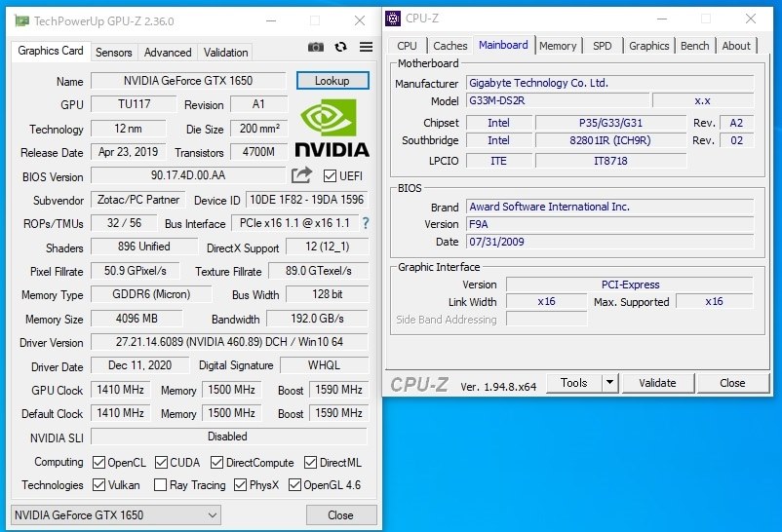
Task: Click the Bus Interface field PCIe x16 1.1
Action: (x=294, y=223)
